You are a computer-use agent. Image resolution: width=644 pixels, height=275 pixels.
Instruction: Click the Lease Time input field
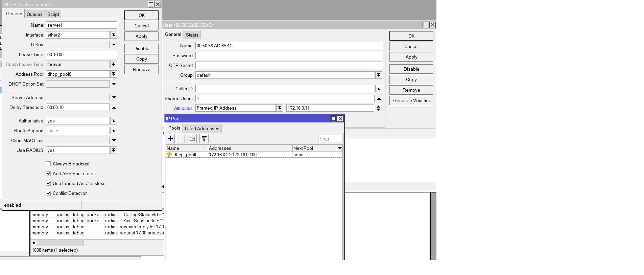(81, 54)
